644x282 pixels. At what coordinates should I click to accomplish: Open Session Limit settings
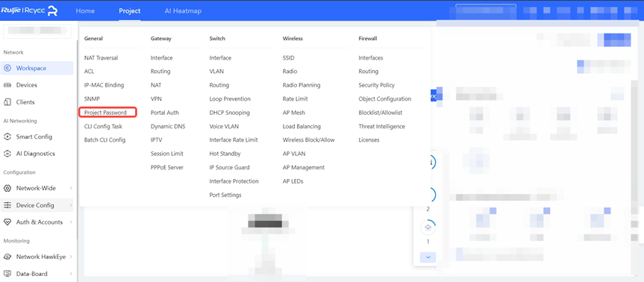167,154
